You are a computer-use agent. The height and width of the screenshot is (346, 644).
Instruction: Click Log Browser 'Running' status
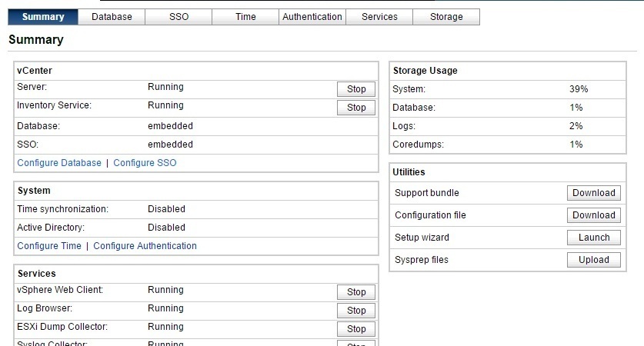click(x=166, y=308)
